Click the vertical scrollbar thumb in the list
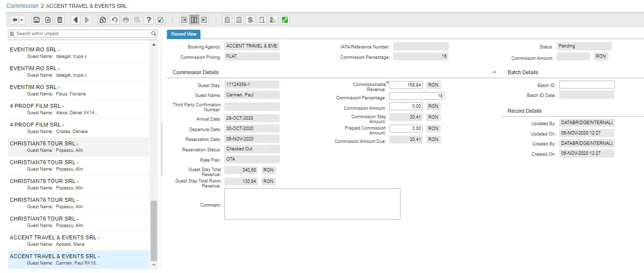Image resolution: width=644 pixels, height=273 pixels. click(x=154, y=230)
